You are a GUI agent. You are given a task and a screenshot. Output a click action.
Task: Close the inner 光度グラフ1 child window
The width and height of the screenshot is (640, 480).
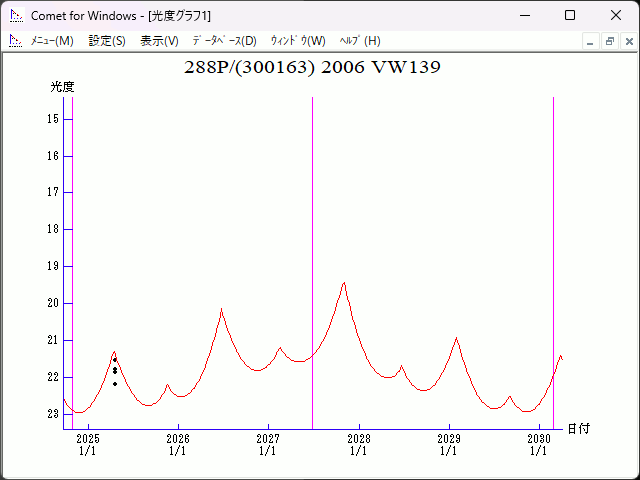[x=627, y=41]
